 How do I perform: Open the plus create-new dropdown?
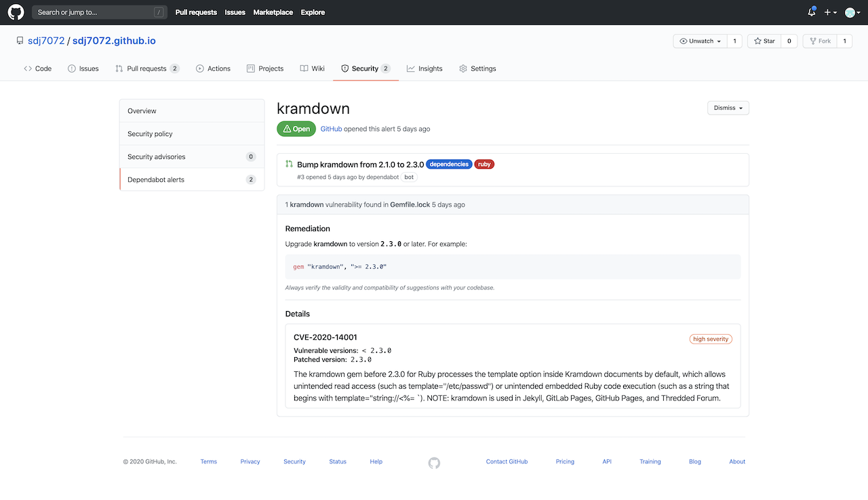[x=831, y=12]
